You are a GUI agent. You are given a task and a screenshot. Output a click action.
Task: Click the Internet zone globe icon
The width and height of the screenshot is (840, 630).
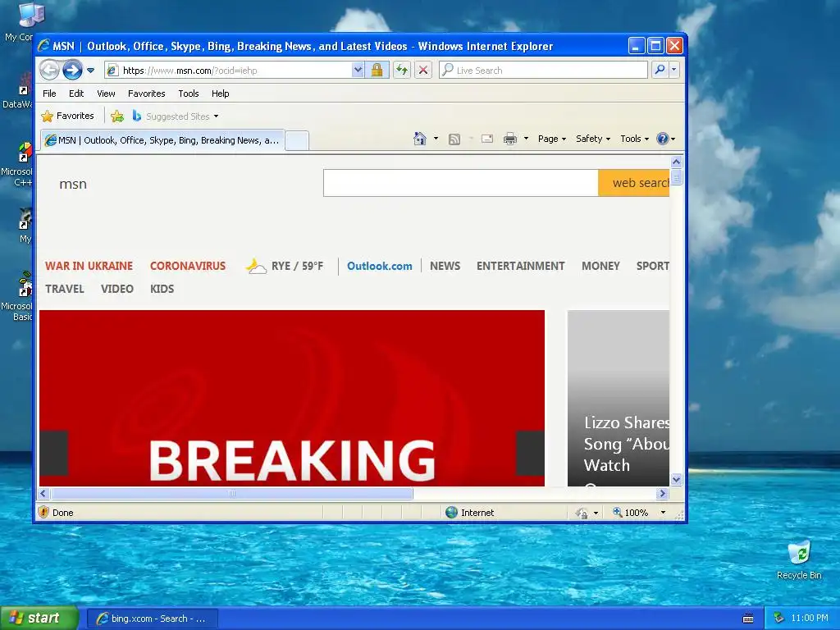pos(452,512)
